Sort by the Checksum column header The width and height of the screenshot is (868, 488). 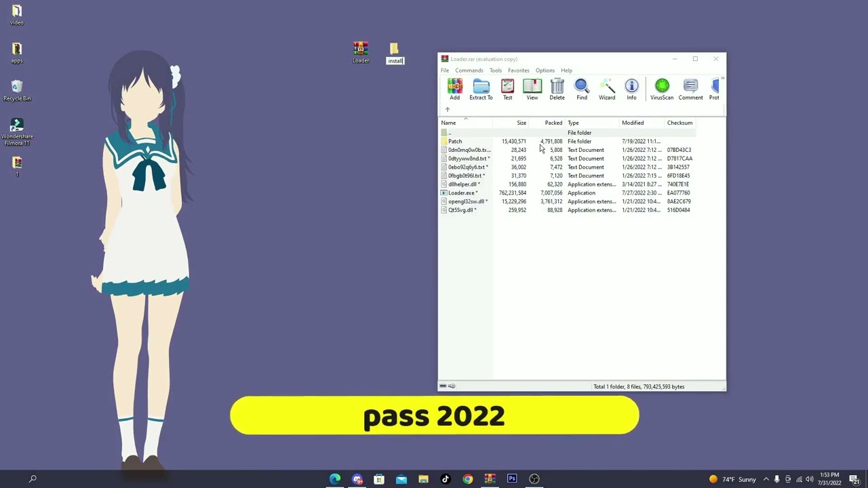click(x=679, y=123)
